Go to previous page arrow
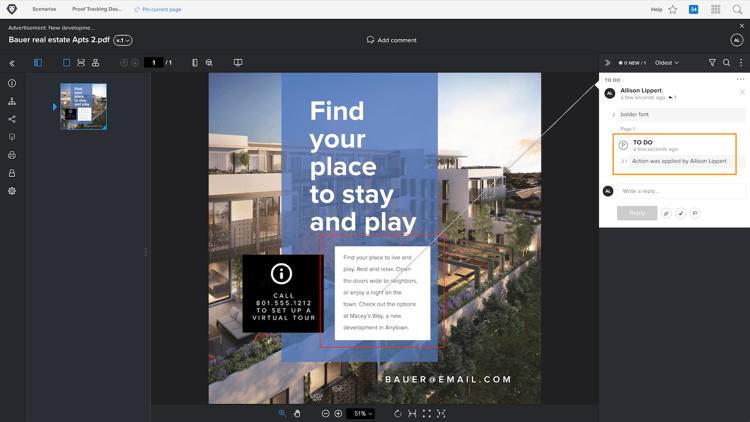750x422 pixels. pos(124,63)
